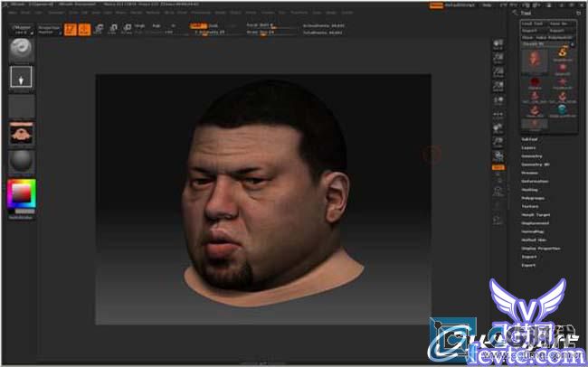
Task: Select the dark red sphere tool thumbnail
Action: pyautogui.click(x=535, y=81)
